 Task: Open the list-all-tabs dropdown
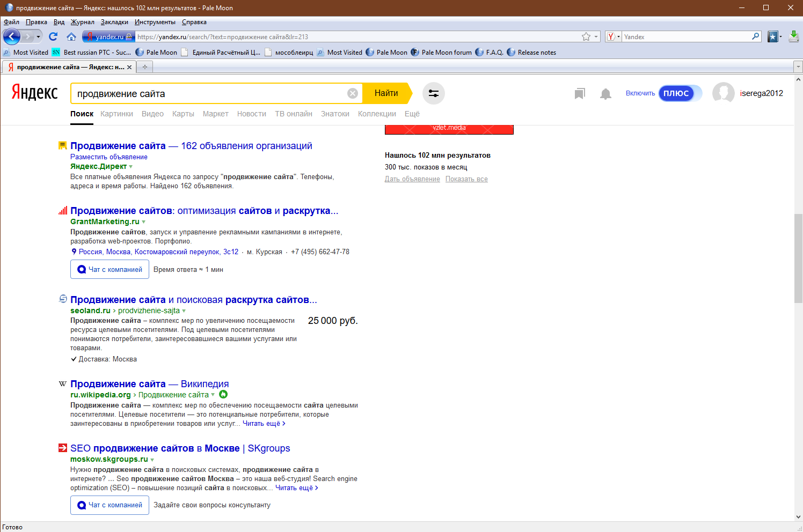pyautogui.click(x=798, y=67)
